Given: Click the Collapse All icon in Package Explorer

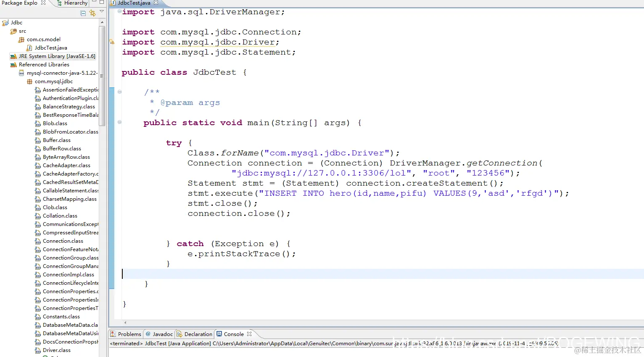Looking at the screenshot, I should tap(83, 13).
